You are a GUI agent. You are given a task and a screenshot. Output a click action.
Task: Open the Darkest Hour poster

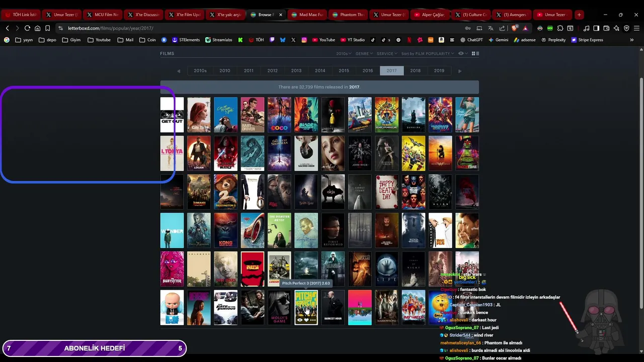[x=333, y=307]
